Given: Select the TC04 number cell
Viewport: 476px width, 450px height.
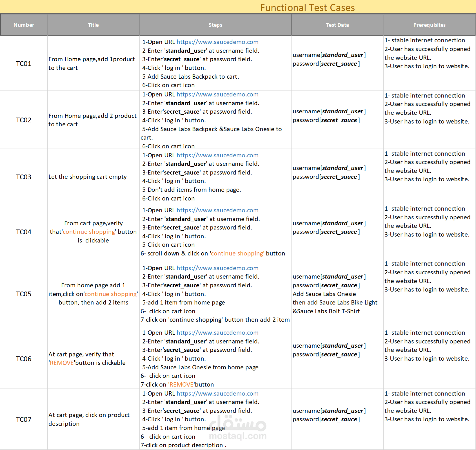Looking at the screenshot, I should (24, 232).
